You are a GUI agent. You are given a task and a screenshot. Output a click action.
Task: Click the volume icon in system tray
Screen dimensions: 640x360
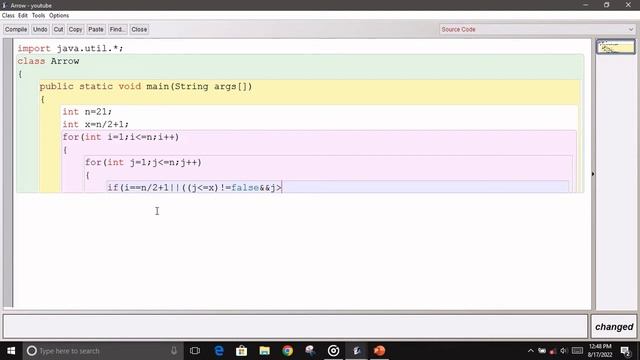[x=564, y=351]
